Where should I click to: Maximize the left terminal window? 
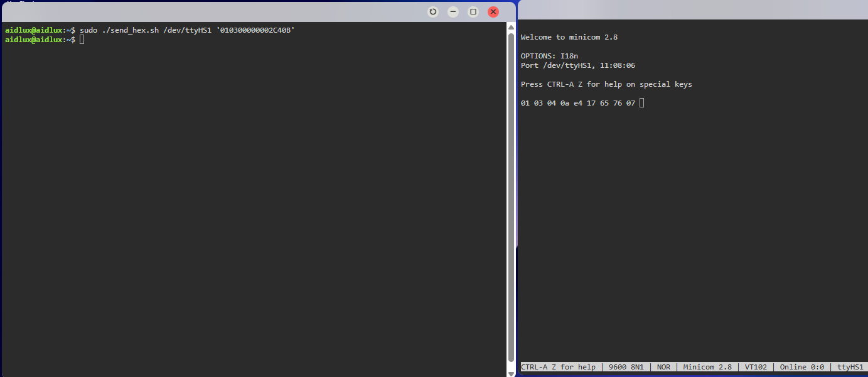pos(473,12)
